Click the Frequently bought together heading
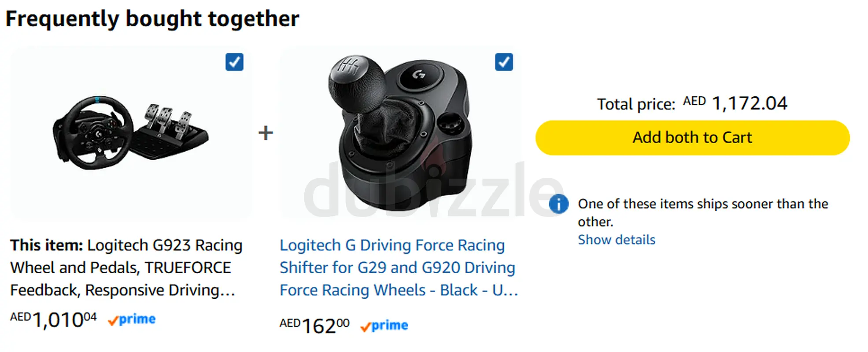 click(x=152, y=19)
